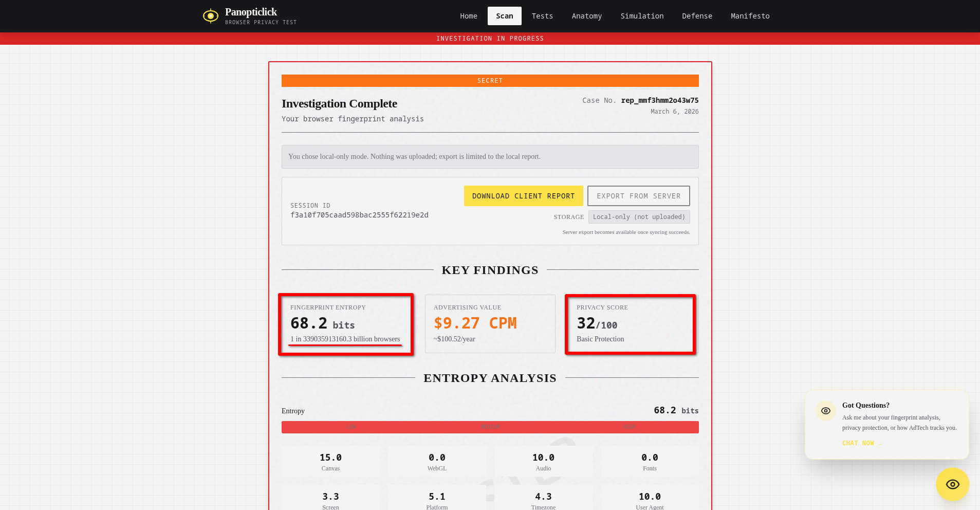Click the Local-only (not uploaded) storage badge
Viewport: 980px width, 510px height.
click(x=639, y=217)
